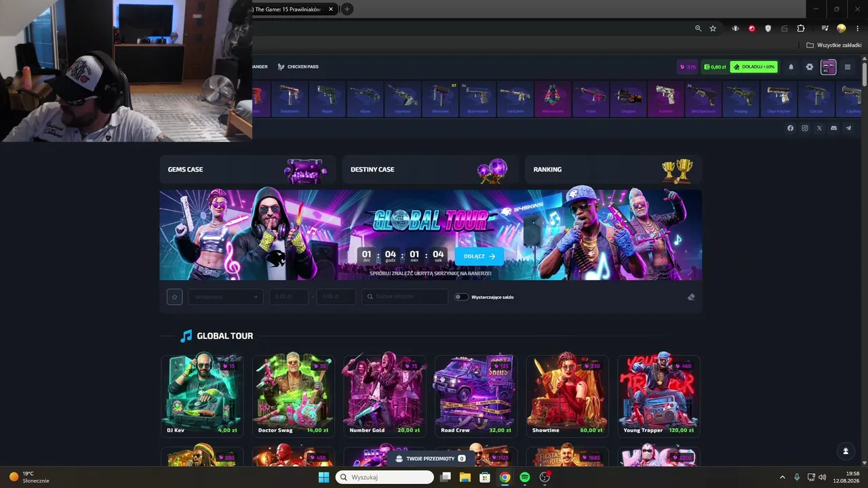Click the red extension icon in the toolbar
This screenshot has height=488, width=868.
click(x=751, y=28)
